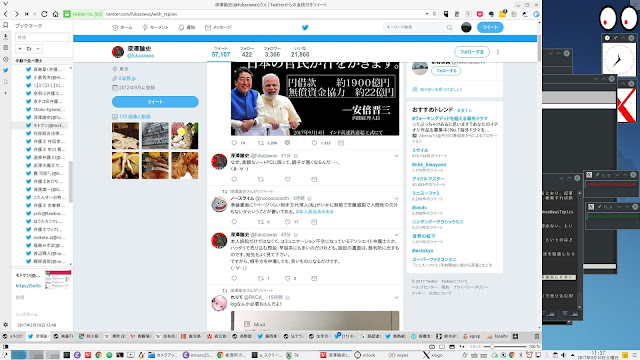640x360 pixels.
Task: Click the Twitter bird logo in header
Action: coord(305,27)
